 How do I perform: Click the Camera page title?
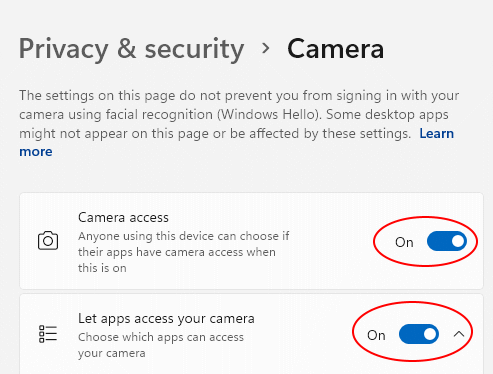(x=336, y=49)
